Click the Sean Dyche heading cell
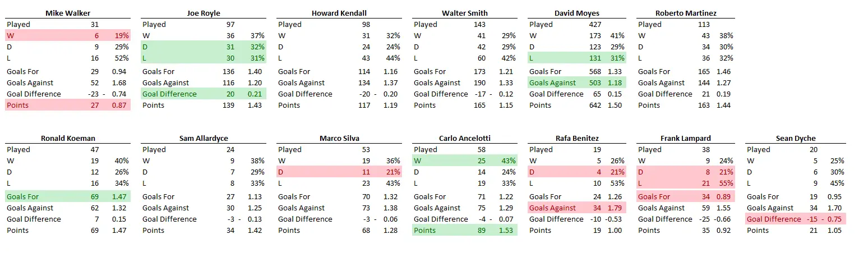The image size is (868, 257). click(796, 138)
